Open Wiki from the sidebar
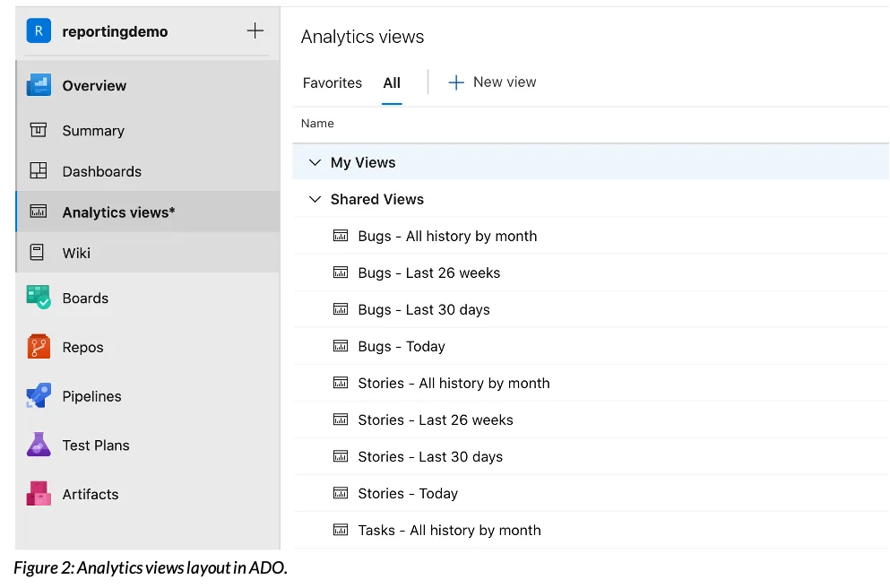The width and height of the screenshot is (890, 588). tap(76, 253)
